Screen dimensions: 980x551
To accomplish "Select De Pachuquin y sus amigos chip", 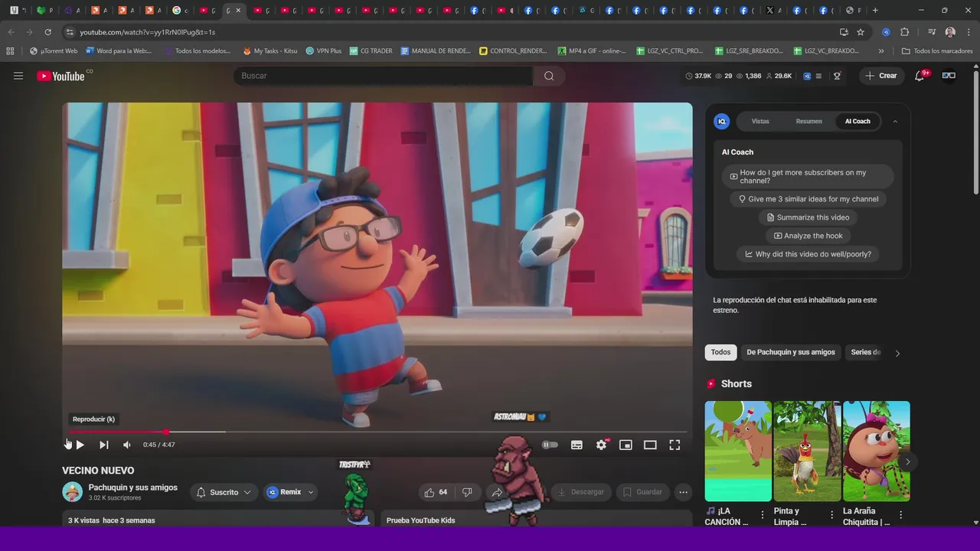I will 791,352.
